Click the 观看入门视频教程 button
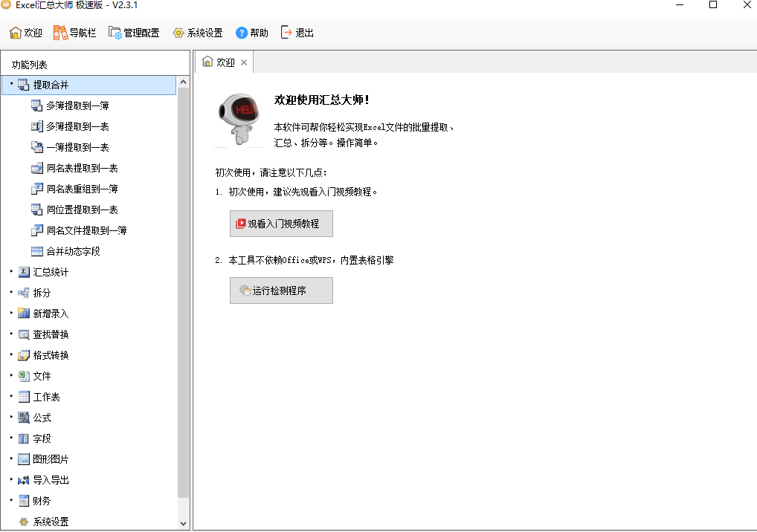The height and width of the screenshot is (532, 757). click(280, 223)
